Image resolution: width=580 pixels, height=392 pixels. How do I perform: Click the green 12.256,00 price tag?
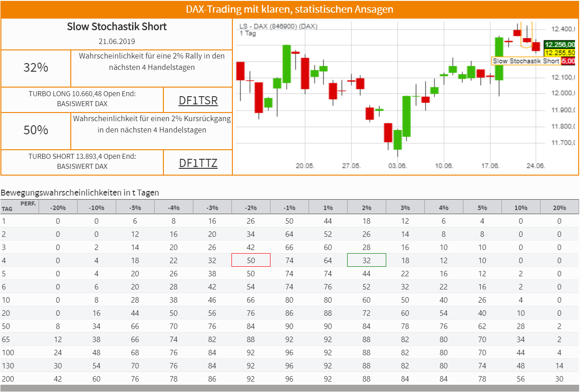(560, 45)
